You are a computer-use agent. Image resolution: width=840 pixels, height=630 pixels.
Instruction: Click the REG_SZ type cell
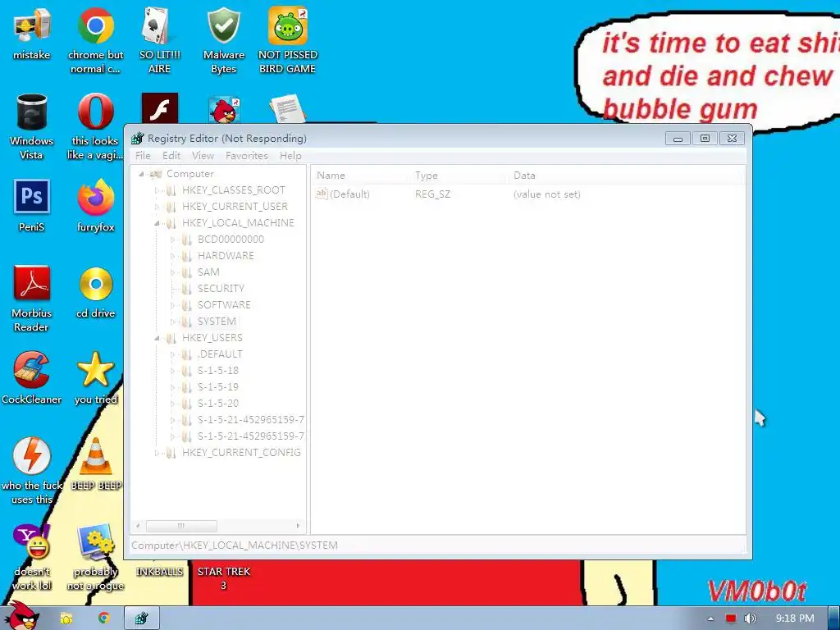(x=433, y=194)
